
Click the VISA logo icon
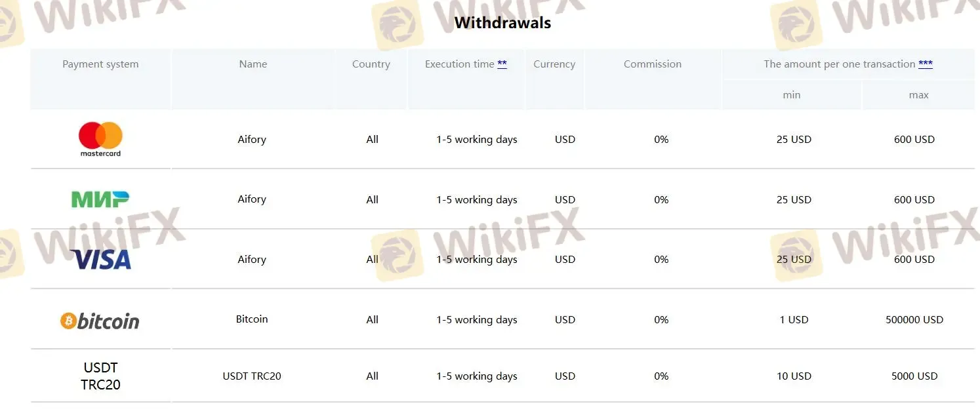pyautogui.click(x=100, y=260)
